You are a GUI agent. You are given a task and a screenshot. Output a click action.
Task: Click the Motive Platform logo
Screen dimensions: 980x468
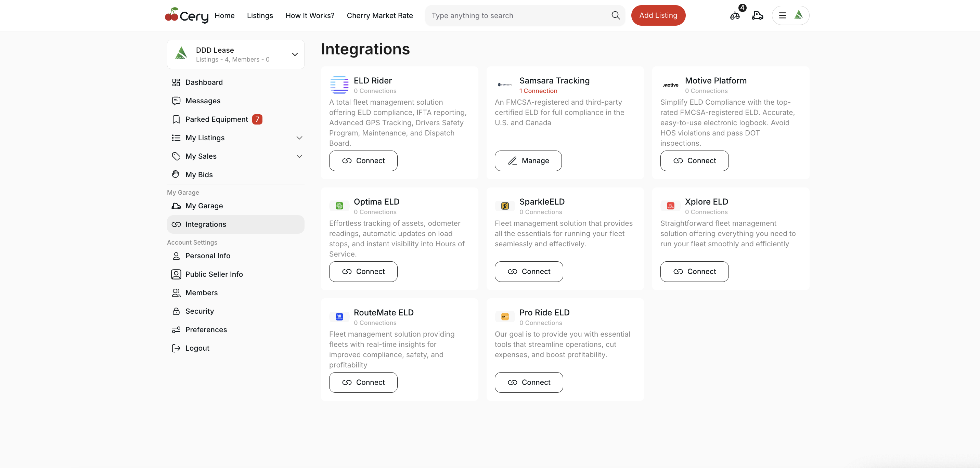[670, 85]
